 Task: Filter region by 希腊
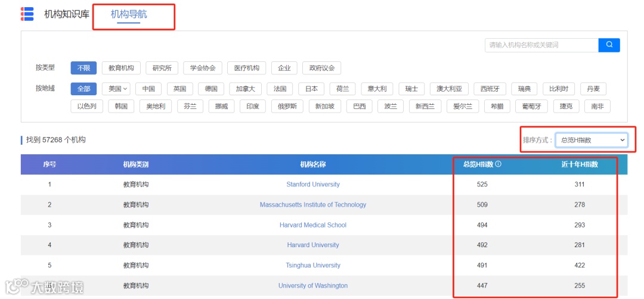coord(497,106)
